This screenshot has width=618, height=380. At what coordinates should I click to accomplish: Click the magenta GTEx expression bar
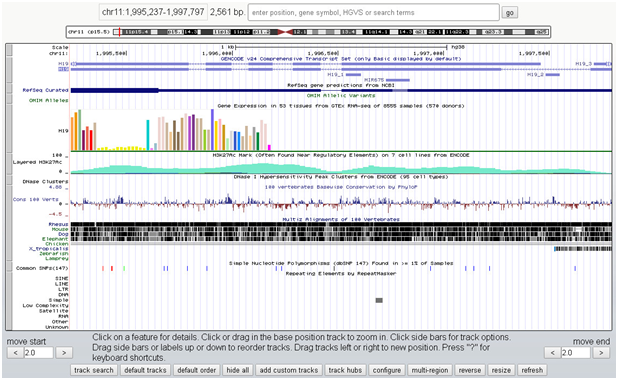pyautogui.click(x=269, y=147)
